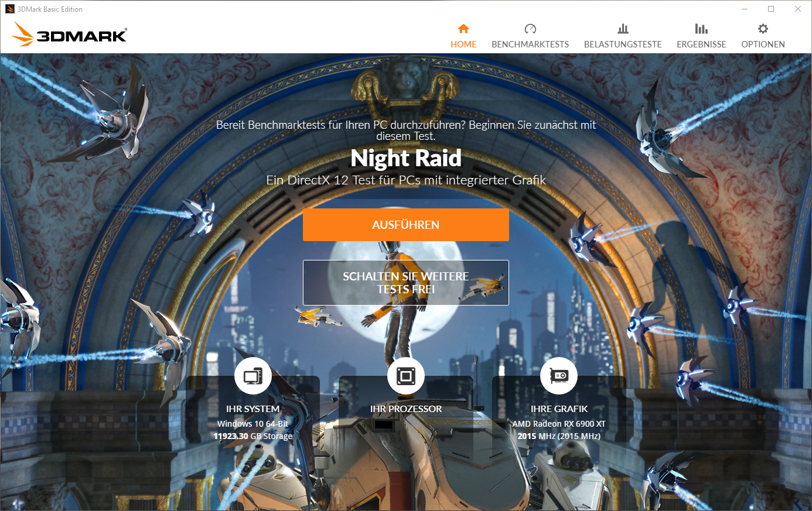Screen dimensions: 812x511
Task: Click the Ihr System monitor icon
Action: click(253, 376)
